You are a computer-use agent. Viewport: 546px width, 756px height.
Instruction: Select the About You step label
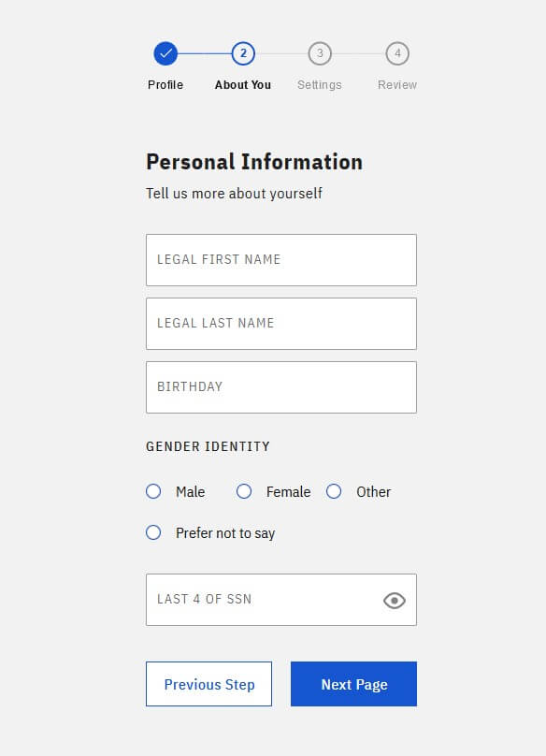click(243, 85)
